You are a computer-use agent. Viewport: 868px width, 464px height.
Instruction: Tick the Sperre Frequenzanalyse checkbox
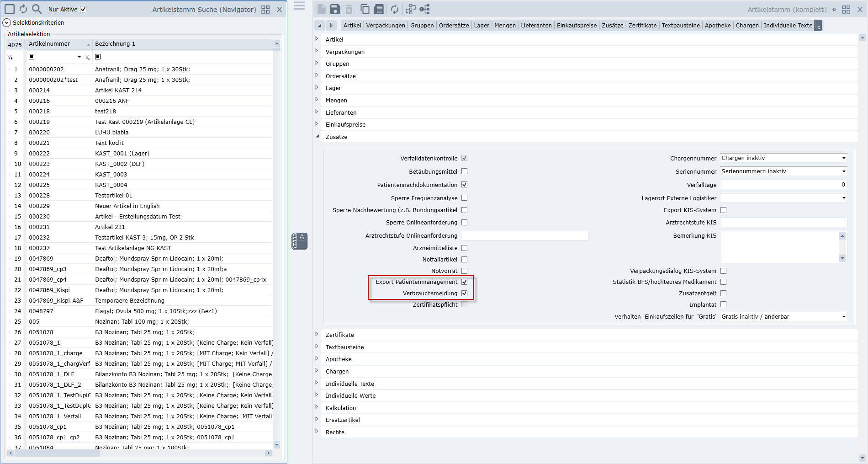click(x=464, y=198)
